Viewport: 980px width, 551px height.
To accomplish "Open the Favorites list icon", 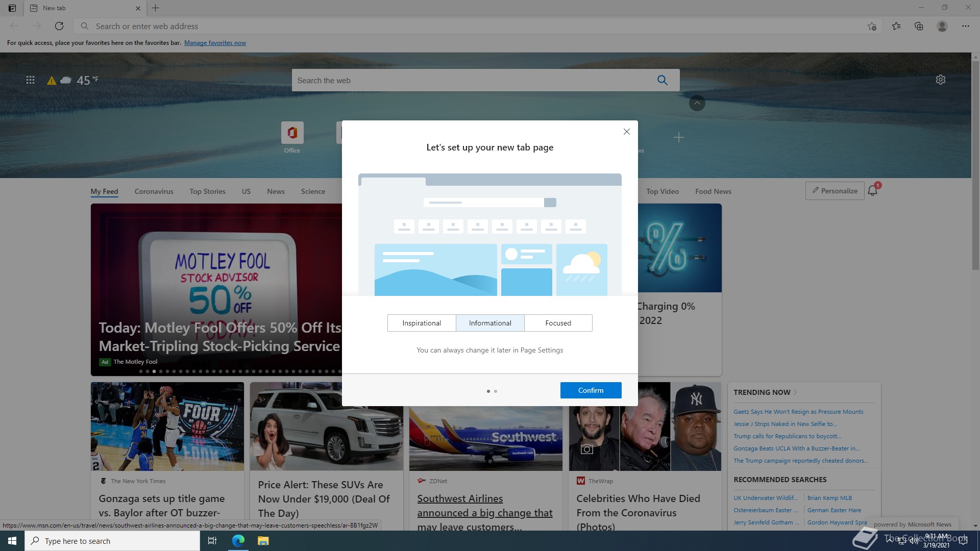I will [x=896, y=26].
